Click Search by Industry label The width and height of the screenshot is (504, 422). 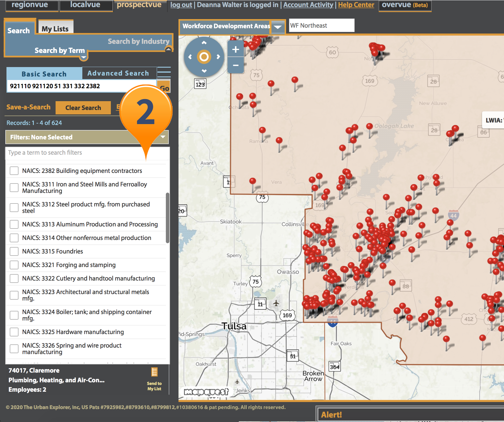click(x=139, y=41)
